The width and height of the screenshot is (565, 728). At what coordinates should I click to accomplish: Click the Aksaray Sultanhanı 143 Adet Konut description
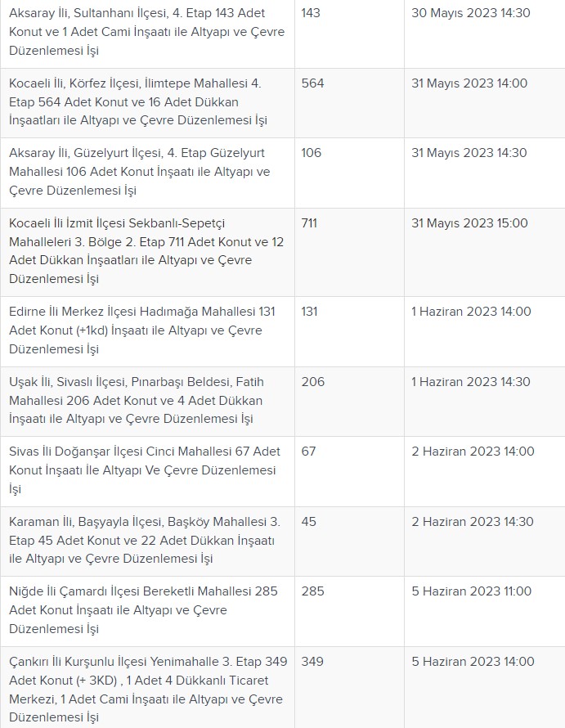(x=146, y=32)
